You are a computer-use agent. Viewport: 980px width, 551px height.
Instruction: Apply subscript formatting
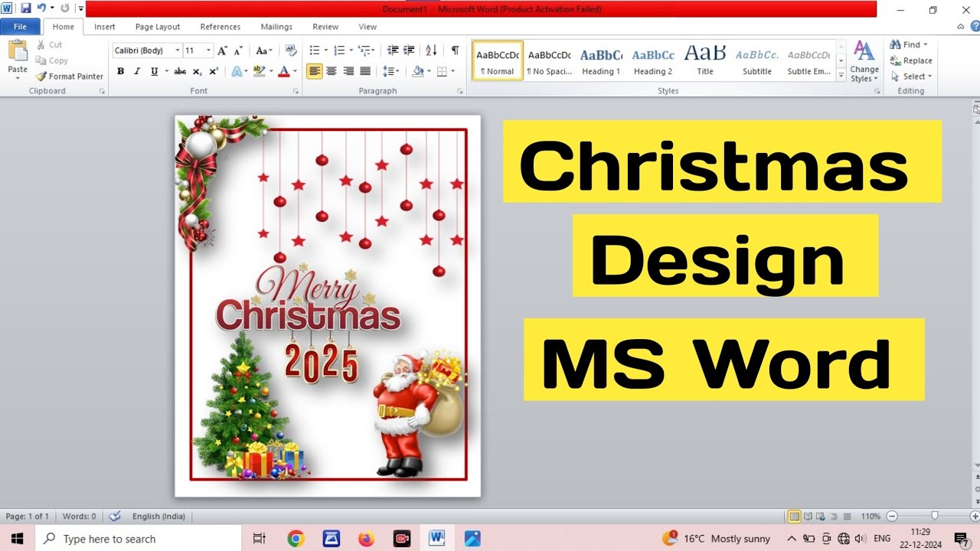(x=197, y=71)
